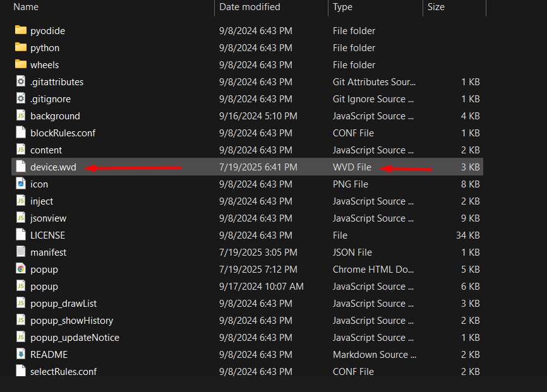Select the .gitignore gear file icon
547x392 pixels.
point(21,98)
